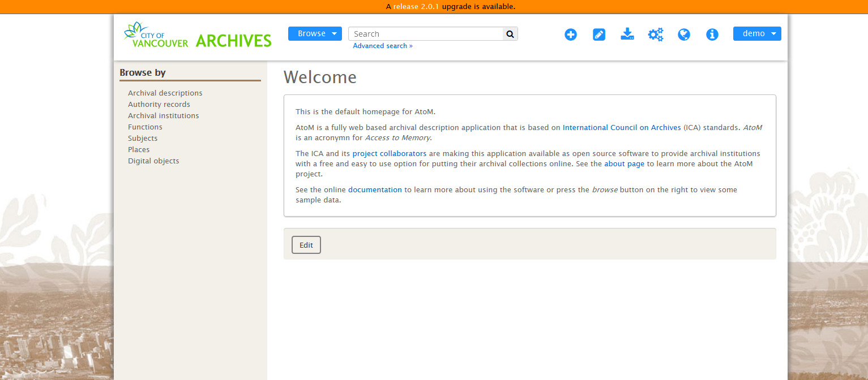Open the Advanced search link
This screenshot has width=868, height=380.
(383, 46)
